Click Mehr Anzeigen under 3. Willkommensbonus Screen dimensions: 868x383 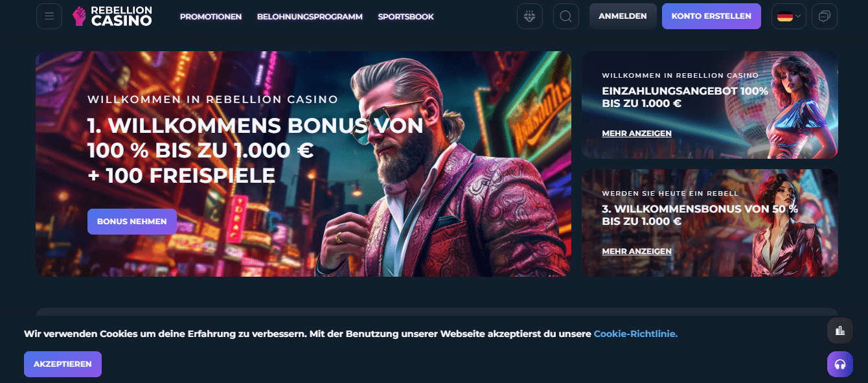click(637, 251)
